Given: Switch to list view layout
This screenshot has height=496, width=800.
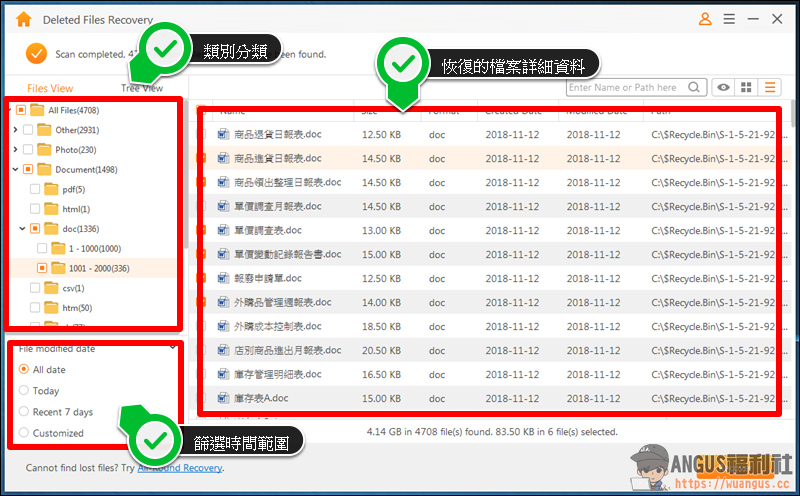Looking at the screenshot, I should point(770,87).
